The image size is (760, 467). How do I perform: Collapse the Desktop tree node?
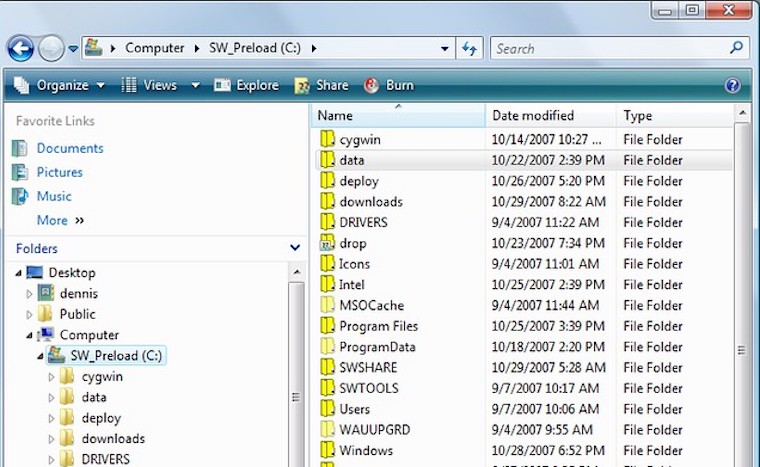point(18,273)
